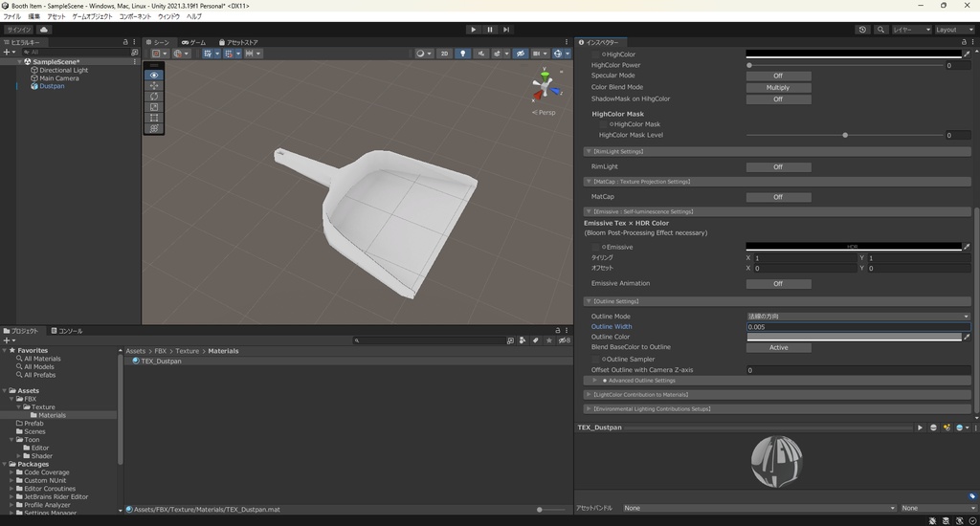Viewport: 980px width, 526px height.
Task: Toggle scene audio playback
Action: (480, 54)
